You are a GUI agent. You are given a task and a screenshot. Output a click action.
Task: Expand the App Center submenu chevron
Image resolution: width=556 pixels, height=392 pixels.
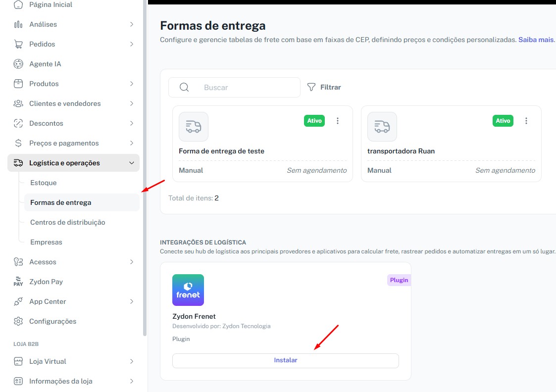[x=132, y=301]
